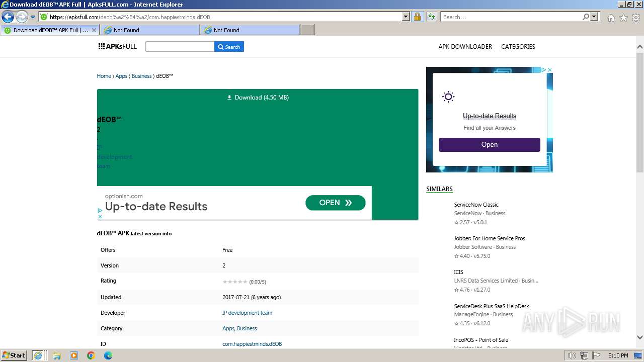Image resolution: width=644 pixels, height=362 pixels.
Task: Open ServiceDesk Plus SaaS HelpDesk app
Action: click(x=491, y=306)
